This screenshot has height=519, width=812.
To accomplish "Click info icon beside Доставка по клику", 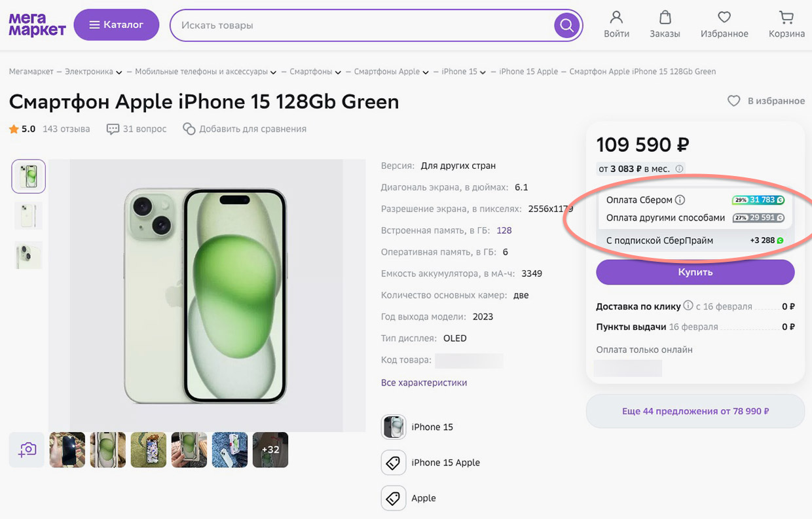I will pos(688,306).
